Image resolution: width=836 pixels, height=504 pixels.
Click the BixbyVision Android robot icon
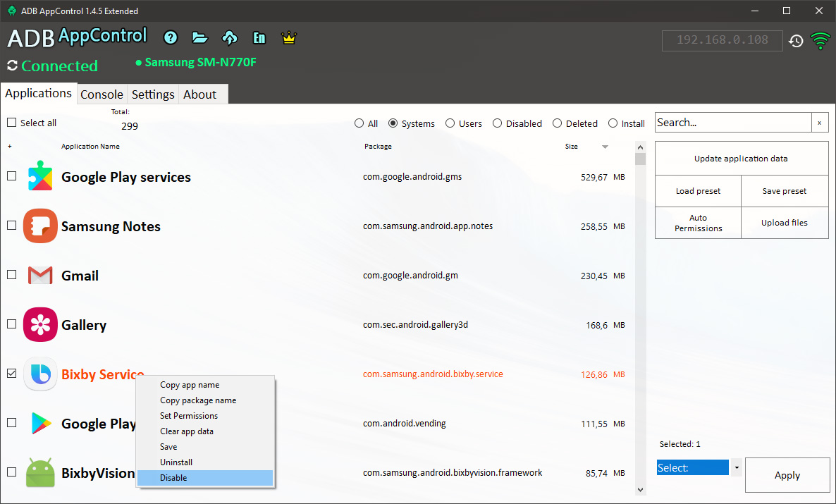(40, 472)
